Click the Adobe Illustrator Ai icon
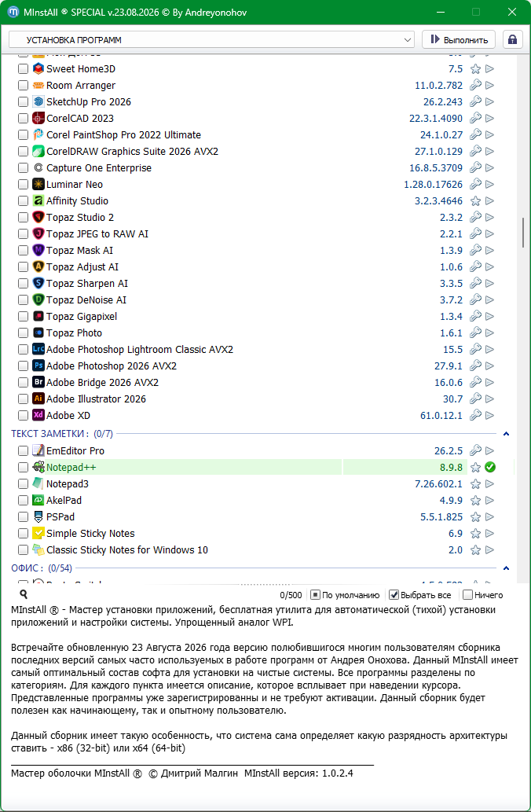This screenshot has height=812, width=531. [x=38, y=399]
